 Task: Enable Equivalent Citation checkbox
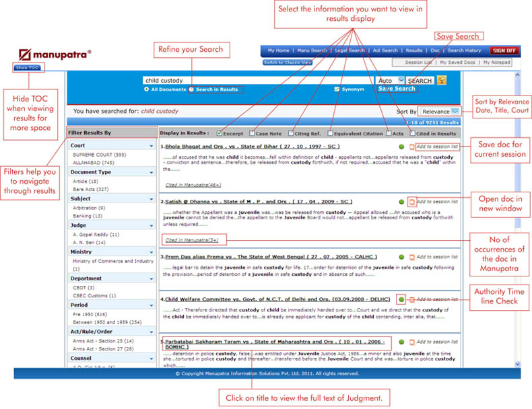330,133
